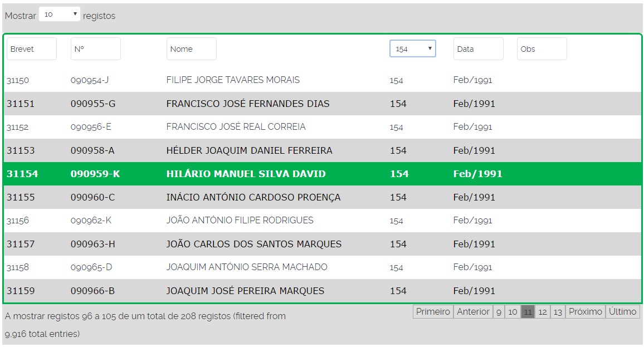
Task: Select the Joaquim José Pereira Marques row
Action: tap(245, 291)
